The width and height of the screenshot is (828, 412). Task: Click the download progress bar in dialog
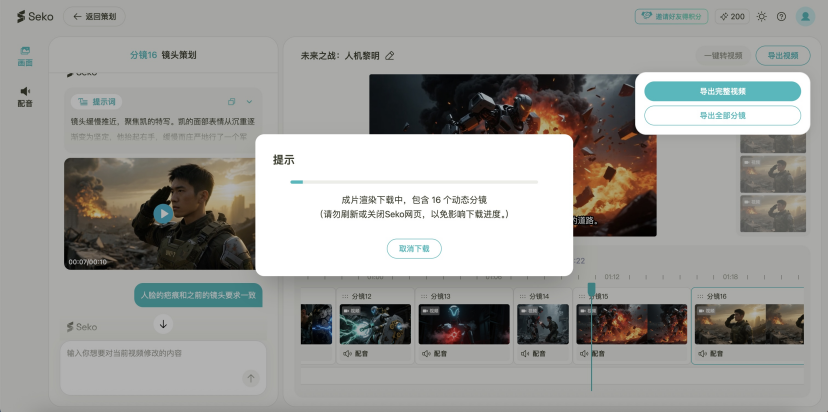coord(414,182)
